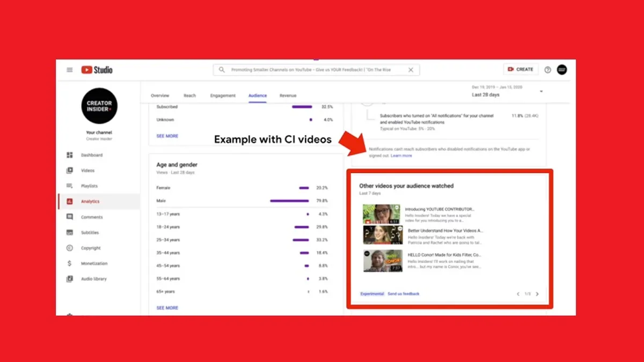
Task: Click the Subscribed 32.5% row
Action: click(244, 107)
